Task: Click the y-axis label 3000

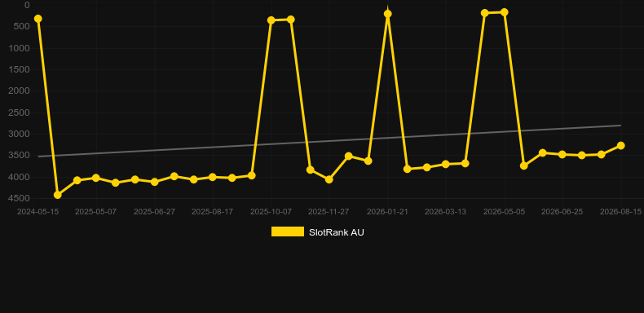Action: 20,134
